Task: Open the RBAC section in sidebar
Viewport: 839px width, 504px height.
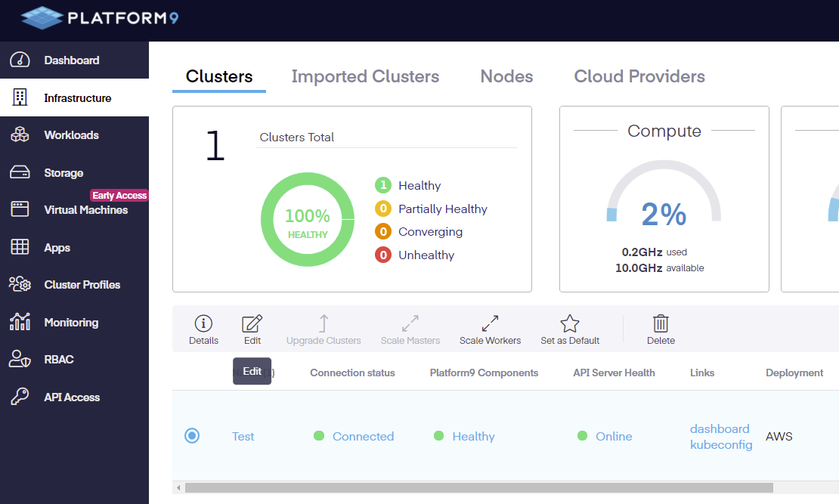Action: [58, 360]
